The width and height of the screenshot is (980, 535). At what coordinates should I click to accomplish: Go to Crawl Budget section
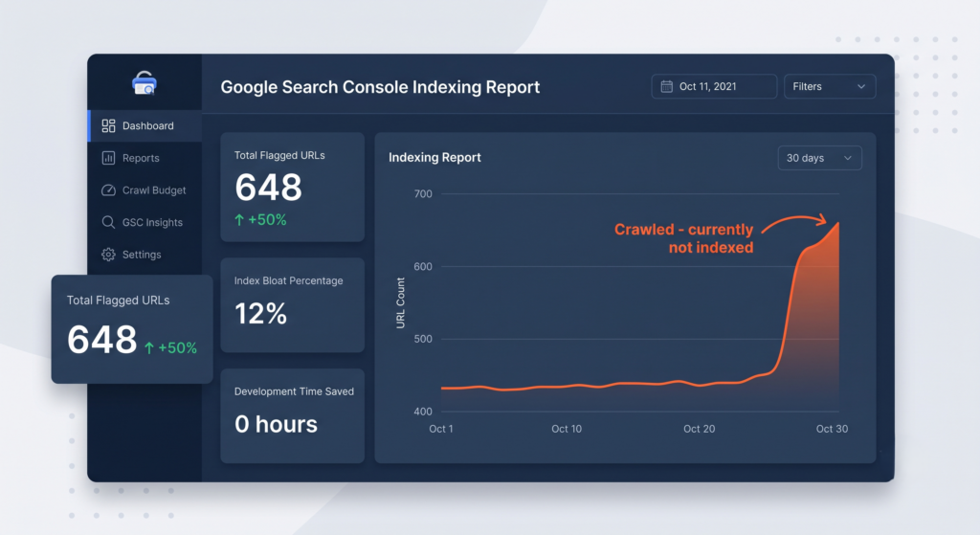click(x=145, y=190)
